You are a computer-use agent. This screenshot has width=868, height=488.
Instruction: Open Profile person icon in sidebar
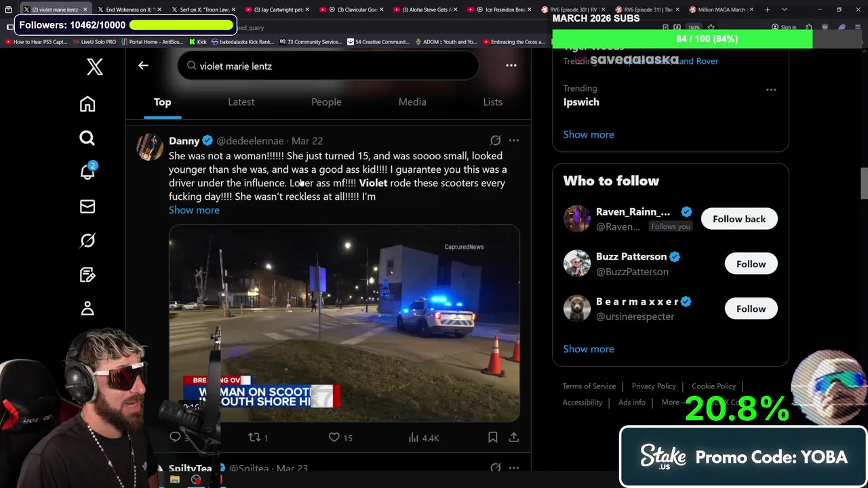[x=87, y=308]
